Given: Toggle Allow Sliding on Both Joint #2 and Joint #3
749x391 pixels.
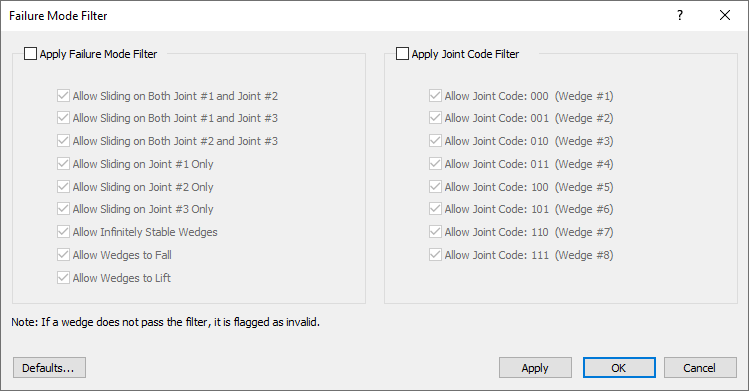Looking at the screenshot, I should click(x=64, y=141).
